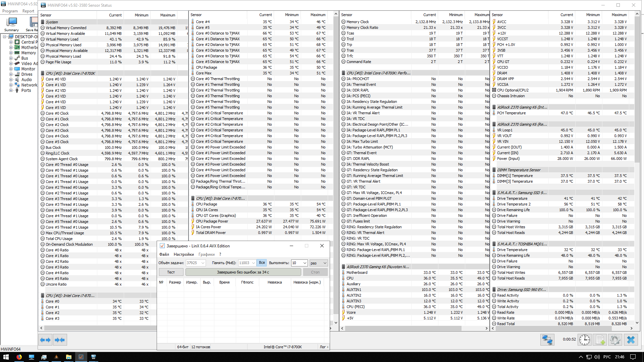Screen dimensions: 644x362
Task: Open the Настройки menu in LinX
Action: pos(183,254)
